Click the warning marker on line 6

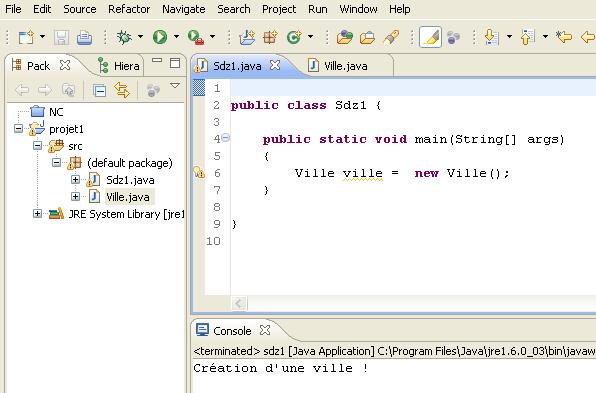click(199, 173)
